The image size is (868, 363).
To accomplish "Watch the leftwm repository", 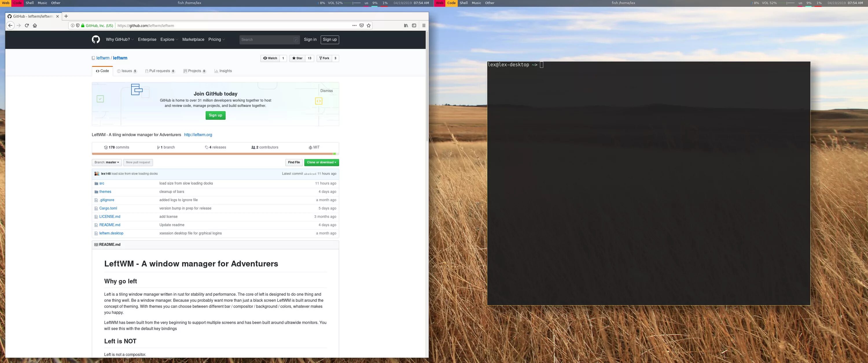I will (x=270, y=58).
